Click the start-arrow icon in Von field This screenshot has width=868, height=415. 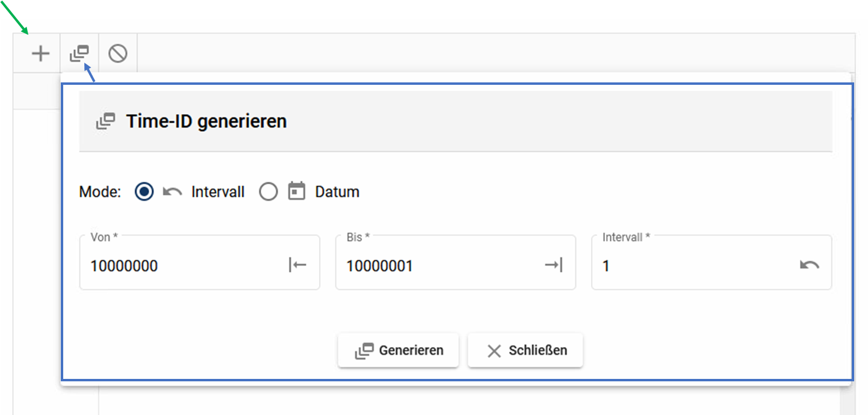297,265
